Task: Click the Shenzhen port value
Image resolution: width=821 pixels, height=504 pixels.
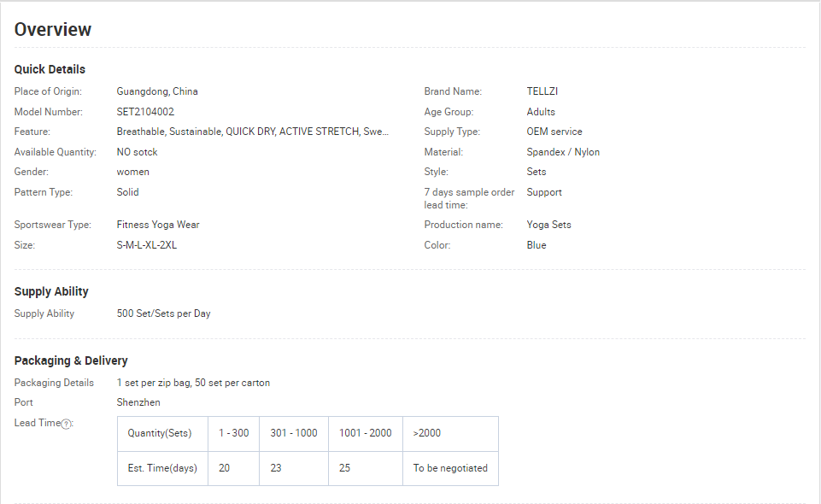Action: pyautogui.click(x=138, y=402)
